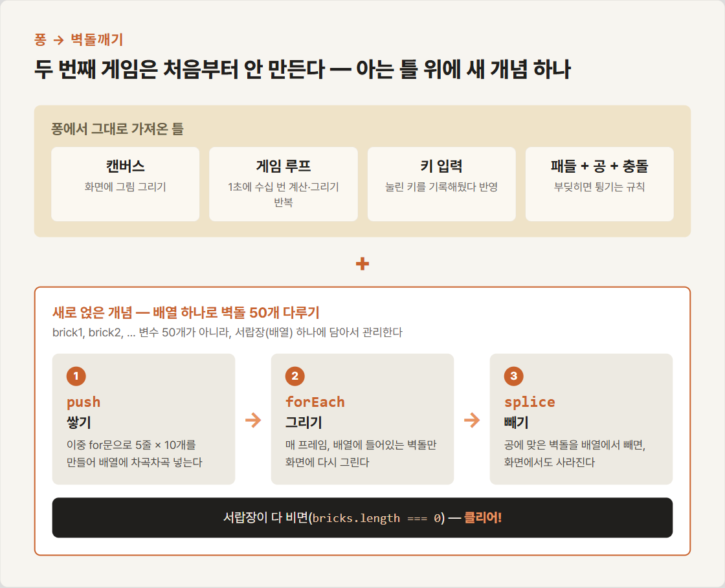Click the dark banner '서랍장이 다 비면'

362,517
